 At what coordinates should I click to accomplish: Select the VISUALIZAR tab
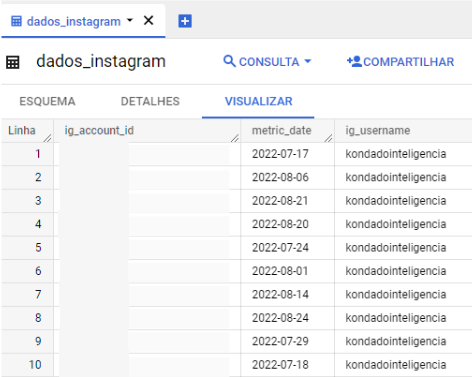point(258,101)
